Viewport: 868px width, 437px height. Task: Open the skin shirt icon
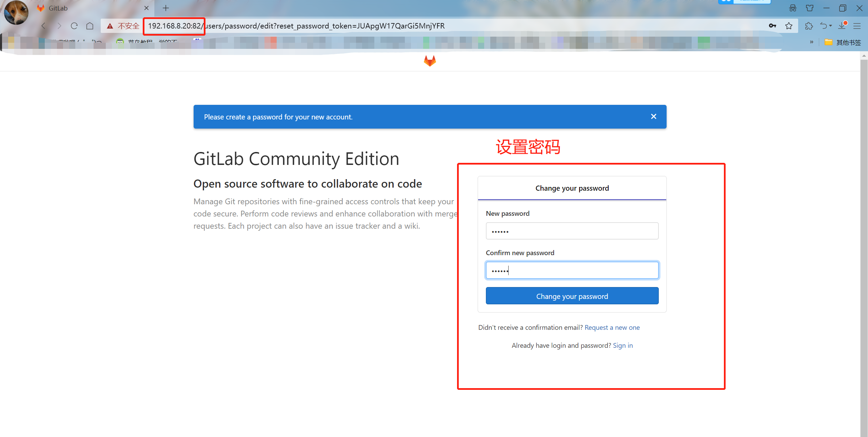point(810,8)
